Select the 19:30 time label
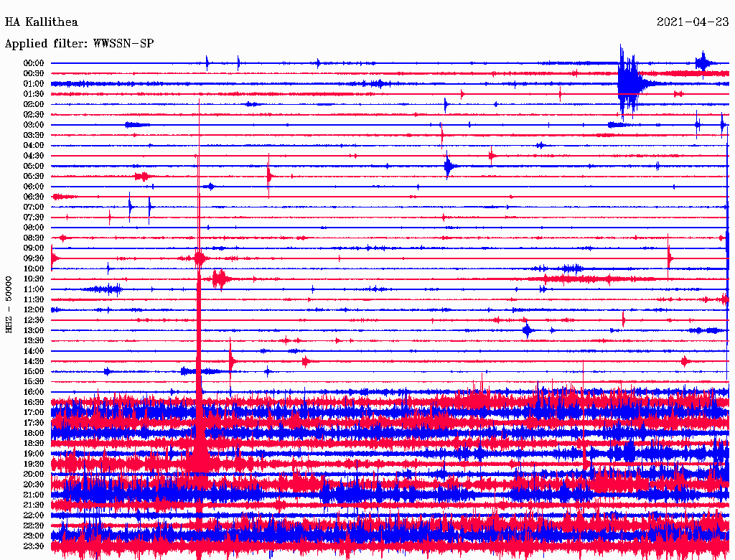The image size is (735, 560). 34,465
